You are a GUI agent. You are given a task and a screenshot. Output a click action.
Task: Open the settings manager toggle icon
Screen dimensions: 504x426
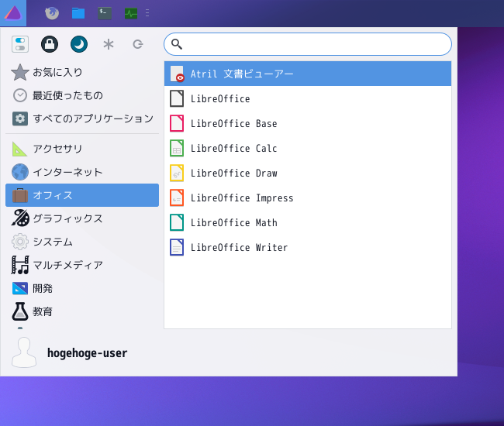point(20,44)
